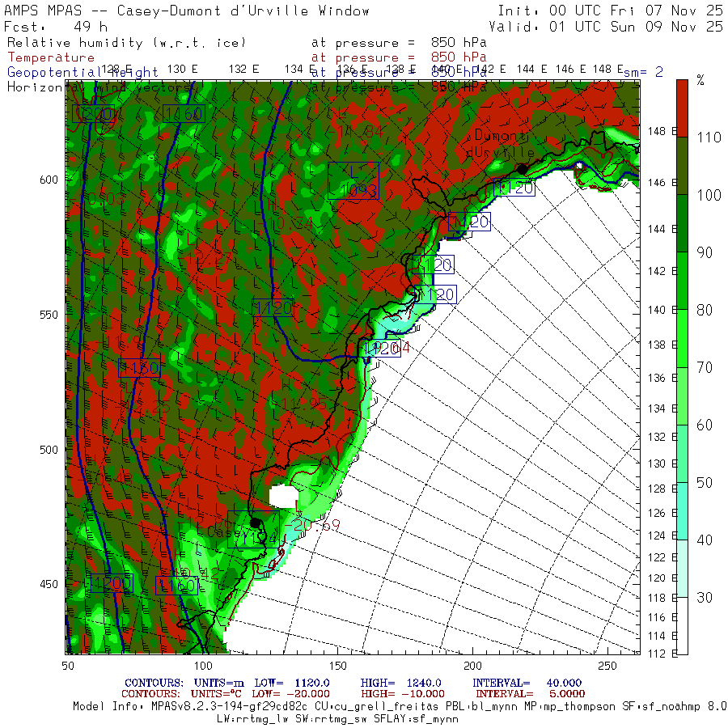The image size is (728, 728).
Task: Click the x-axis tick label 200
Action: tap(472, 666)
